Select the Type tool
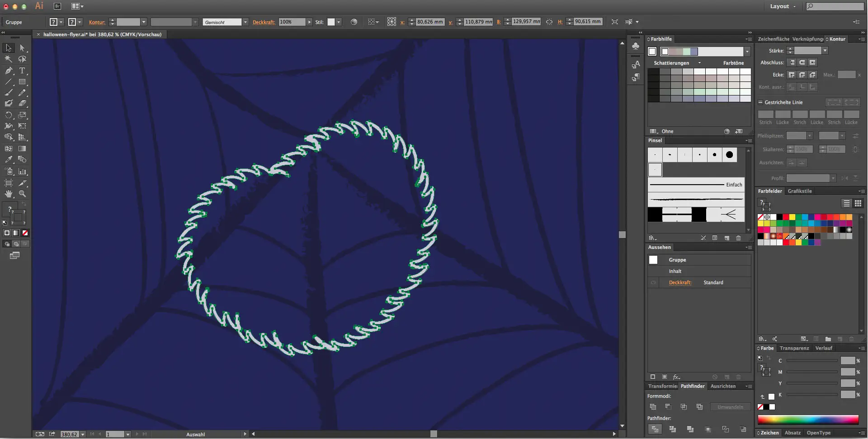This screenshot has height=439, width=868. coord(22,71)
